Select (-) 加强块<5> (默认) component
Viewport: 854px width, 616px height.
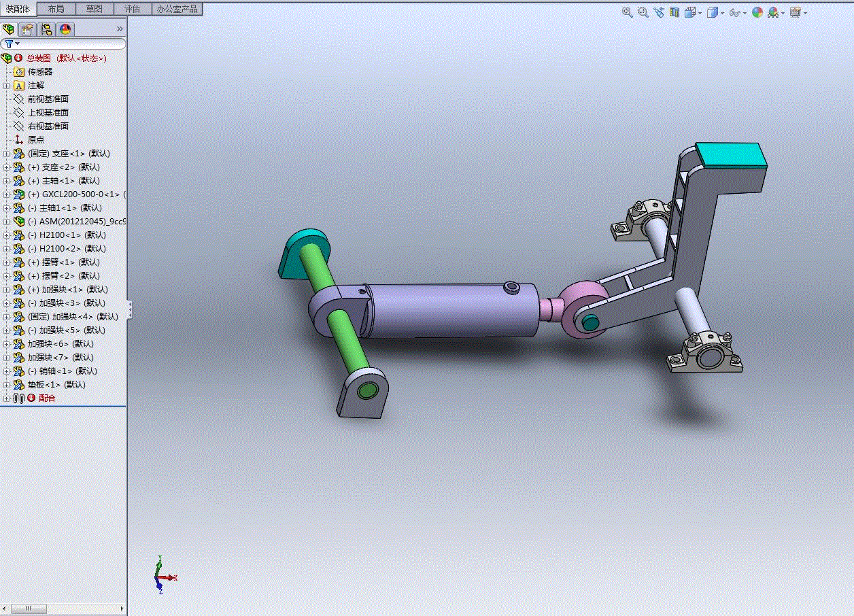tap(67, 330)
